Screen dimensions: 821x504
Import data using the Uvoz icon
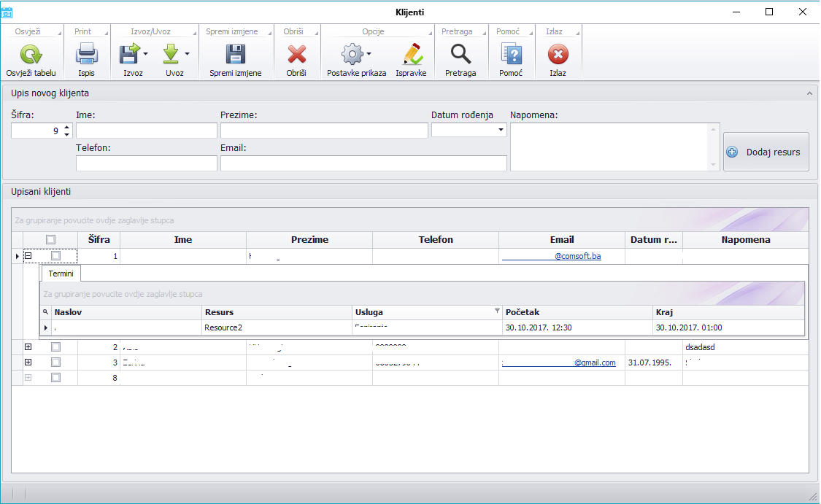coord(171,55)
